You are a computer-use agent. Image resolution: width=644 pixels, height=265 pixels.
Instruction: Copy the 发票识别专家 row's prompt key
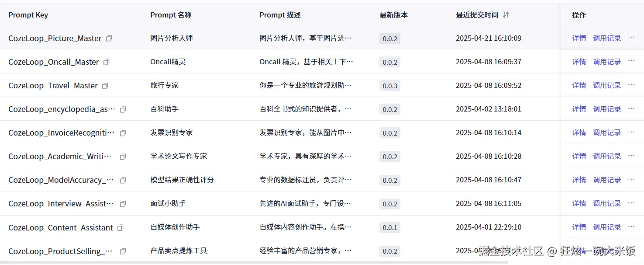click(x=123, y=133)
